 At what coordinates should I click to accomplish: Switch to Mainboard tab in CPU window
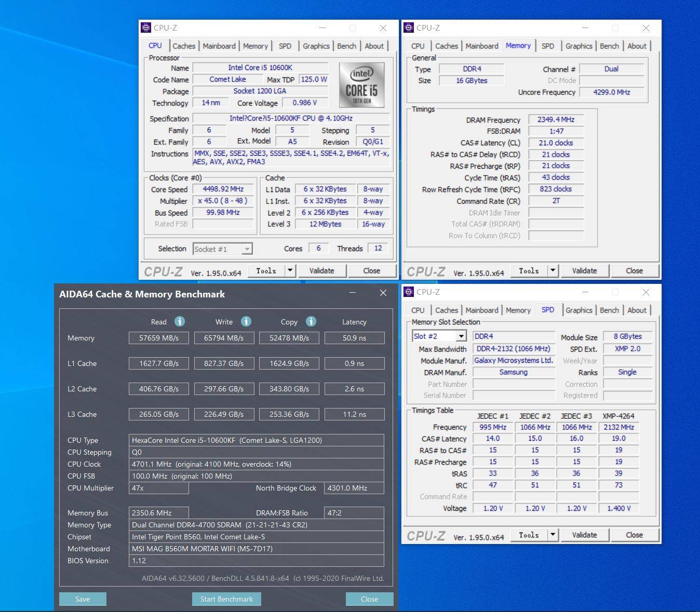tap(219, 46)
